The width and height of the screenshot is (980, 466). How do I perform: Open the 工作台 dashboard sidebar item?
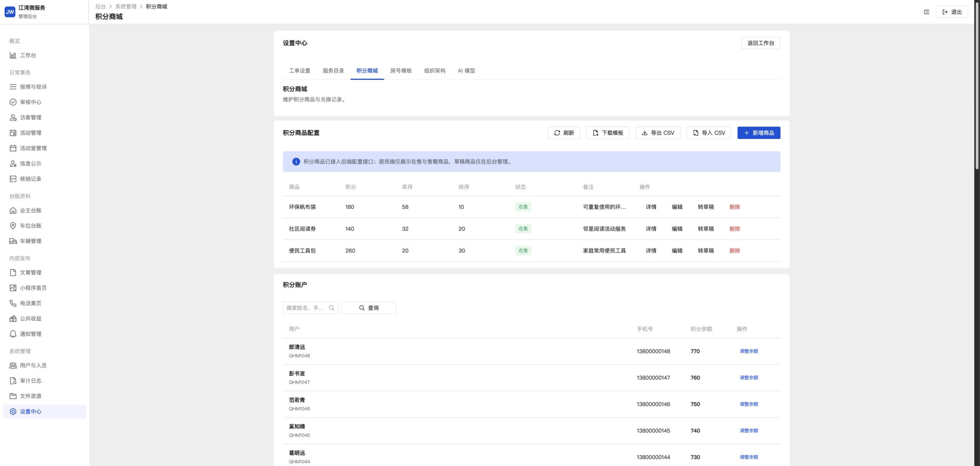pos(44,55)
